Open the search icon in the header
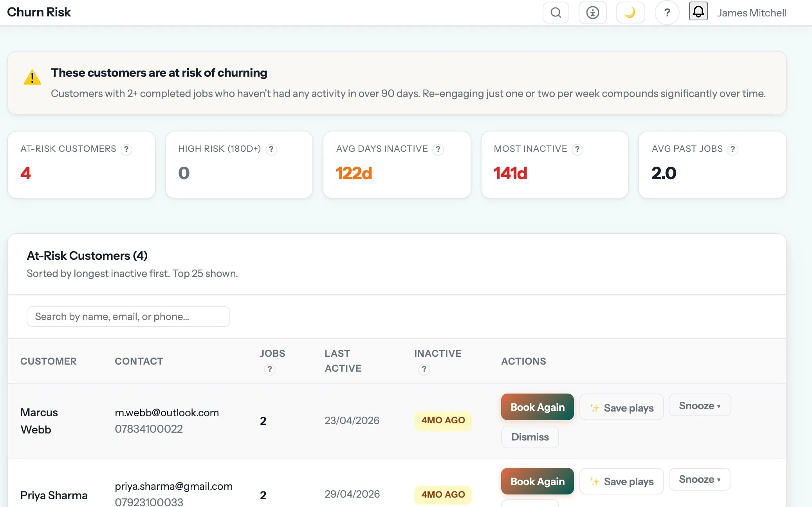The height and width of the screenshot is (507, 812). tap(556, 13)
